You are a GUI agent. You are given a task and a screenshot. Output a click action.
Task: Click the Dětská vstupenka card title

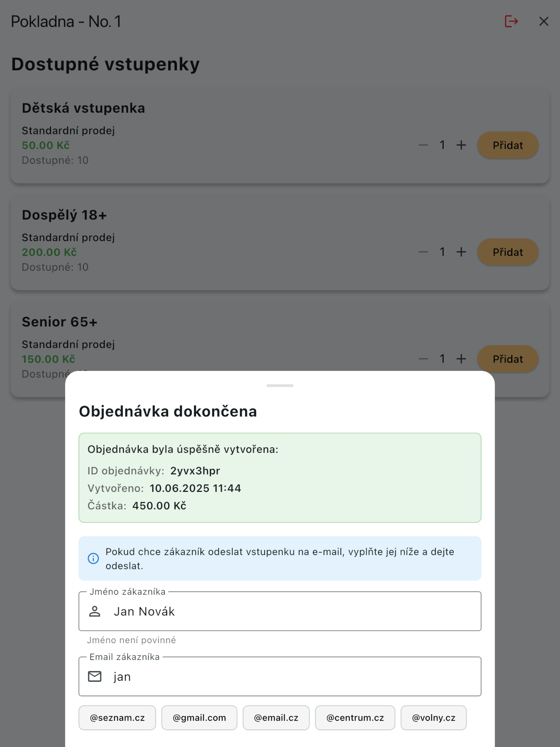tap(83, 108)
